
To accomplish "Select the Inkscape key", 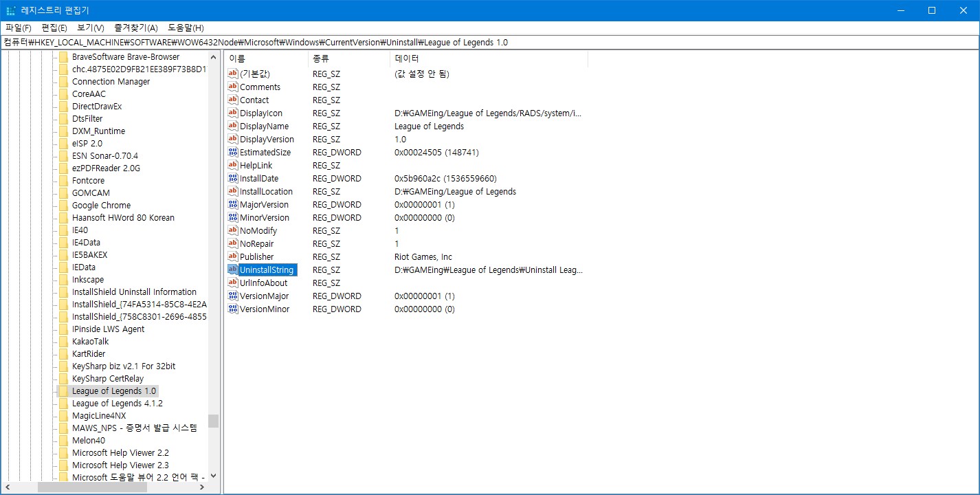I will point(88,279).
